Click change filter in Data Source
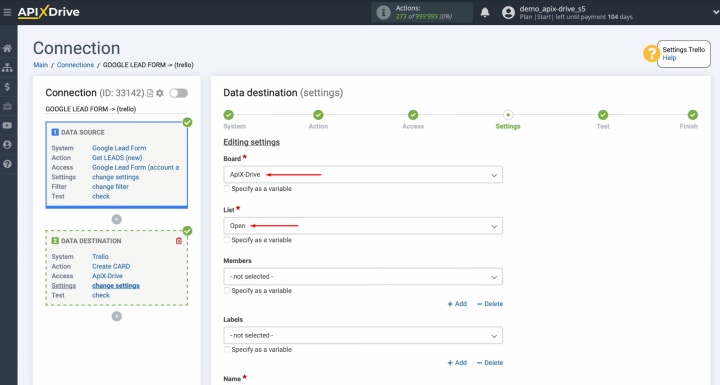Screen dimensions: 720x385 pyautogui.click(x=110, y=187)
